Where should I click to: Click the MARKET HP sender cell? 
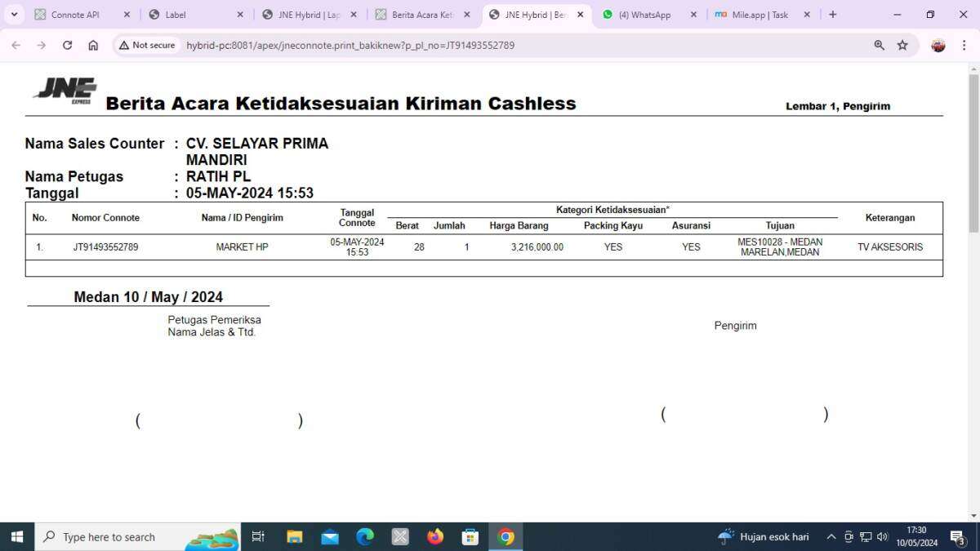tap(242, 247)
